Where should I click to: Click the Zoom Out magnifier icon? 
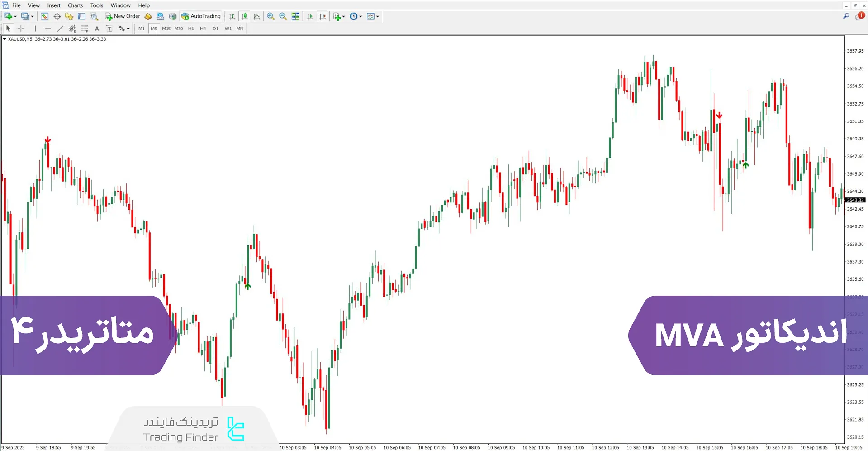click(283, 16)
